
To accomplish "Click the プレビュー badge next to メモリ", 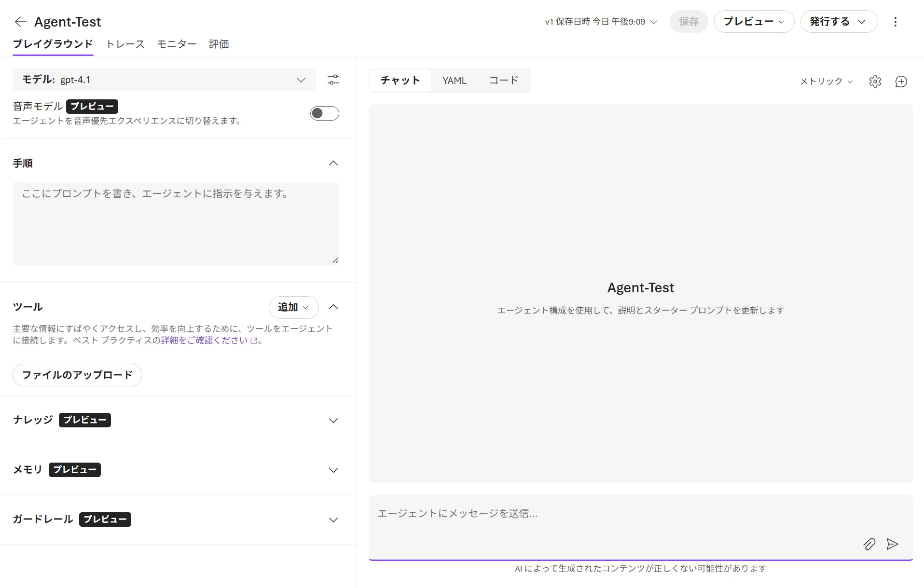I will (75, 470).
